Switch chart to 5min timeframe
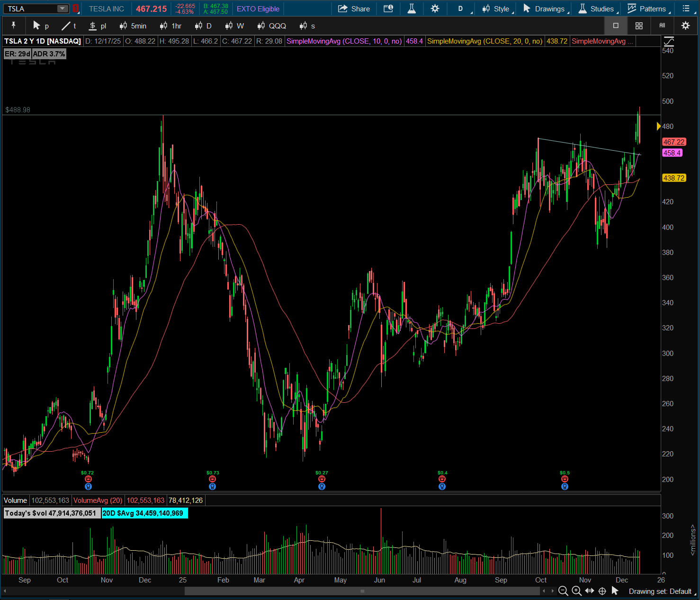Viewport: 700px width, 600px height. (133, 26)
